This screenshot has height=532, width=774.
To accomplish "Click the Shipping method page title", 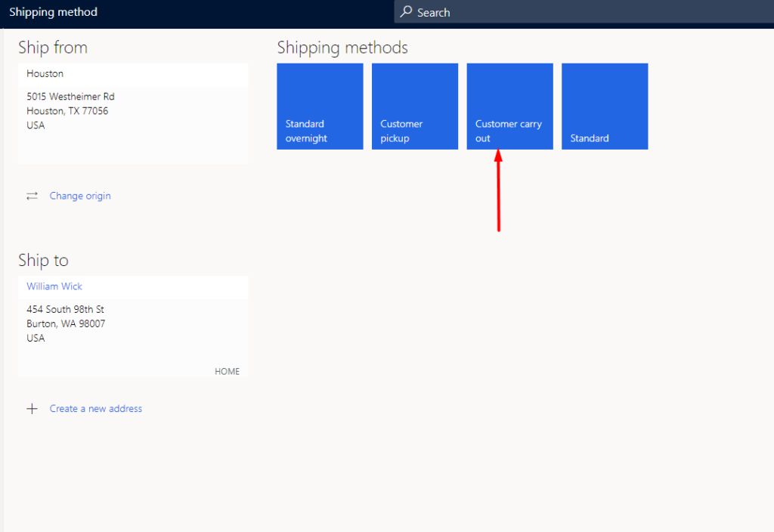I will (54, 12).
